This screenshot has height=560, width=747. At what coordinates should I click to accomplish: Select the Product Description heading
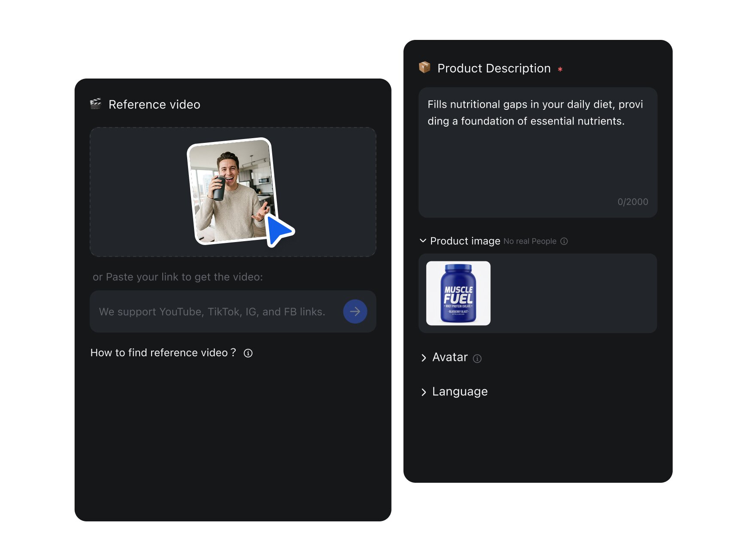coord(494,68)
